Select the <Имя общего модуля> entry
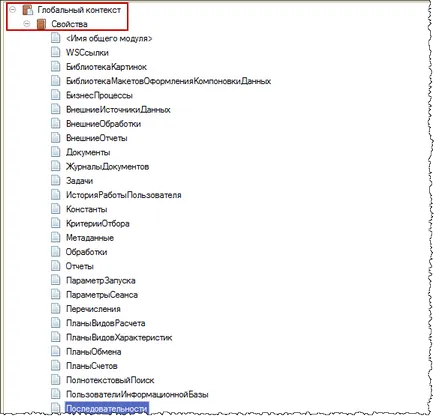The width and height of the screenshot is (434, 417). [109, 38]
